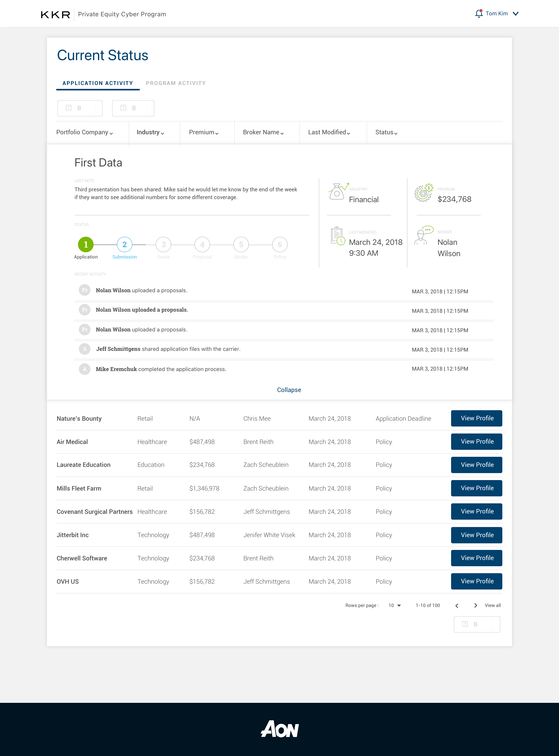Click the B placeholder button below pagination
The height and width of the screenshot is (756, 559).
[477, 624]
